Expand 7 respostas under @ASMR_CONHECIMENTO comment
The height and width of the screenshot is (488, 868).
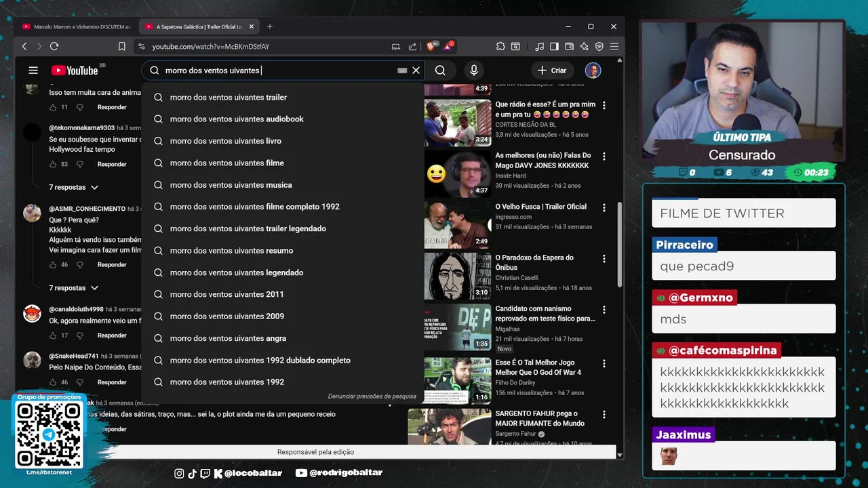point(73,288)
